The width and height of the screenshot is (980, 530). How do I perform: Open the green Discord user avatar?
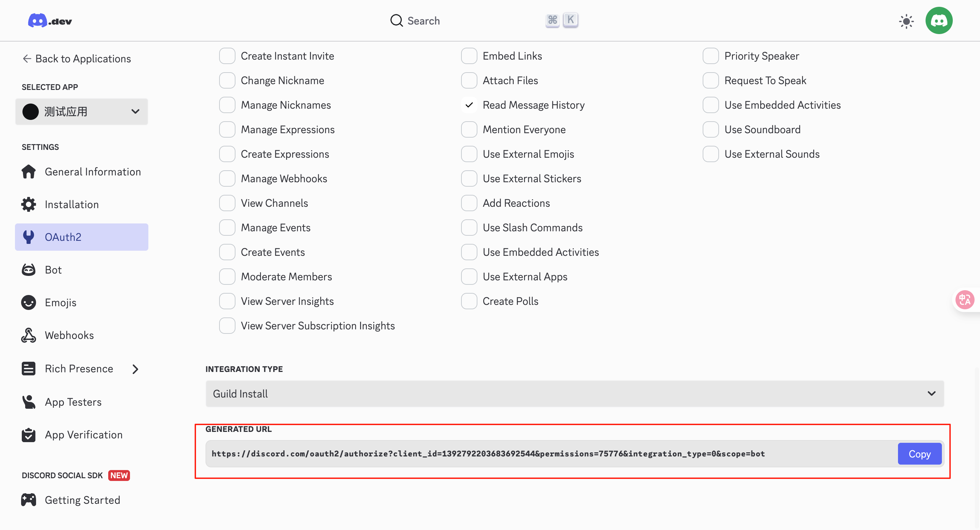(x=938, y=20)
